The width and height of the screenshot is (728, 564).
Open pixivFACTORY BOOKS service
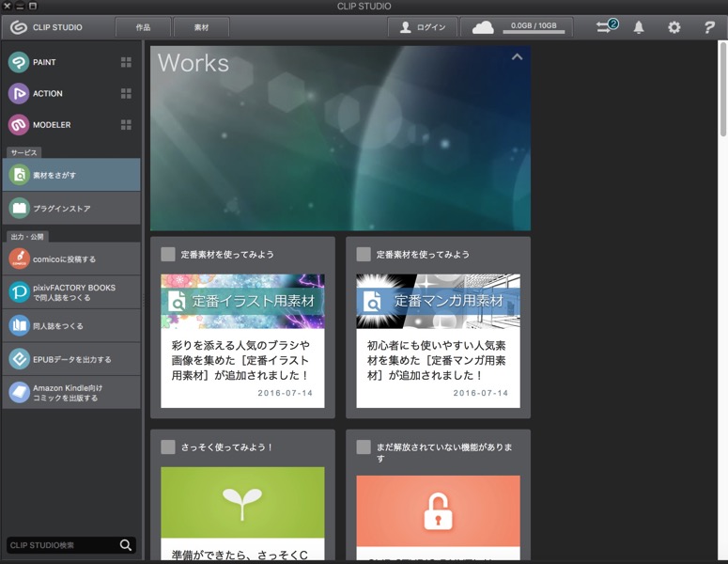[x=71, y=292]
